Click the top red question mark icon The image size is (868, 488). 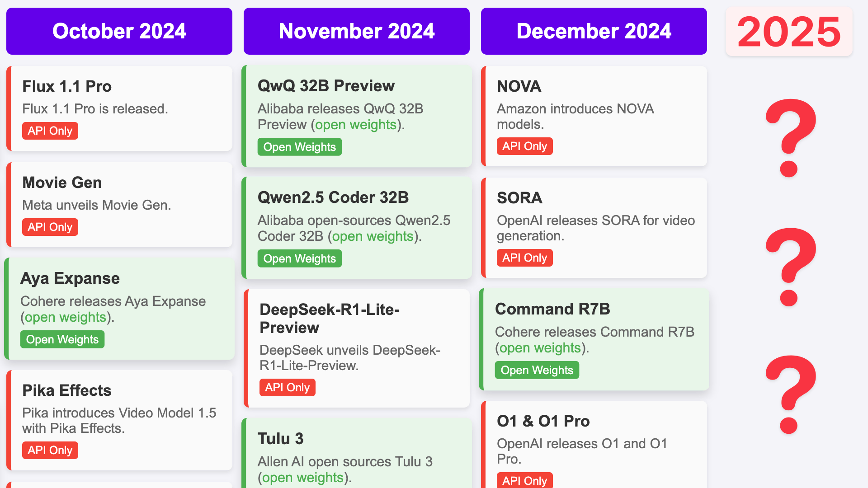click(x=790, y=138)
